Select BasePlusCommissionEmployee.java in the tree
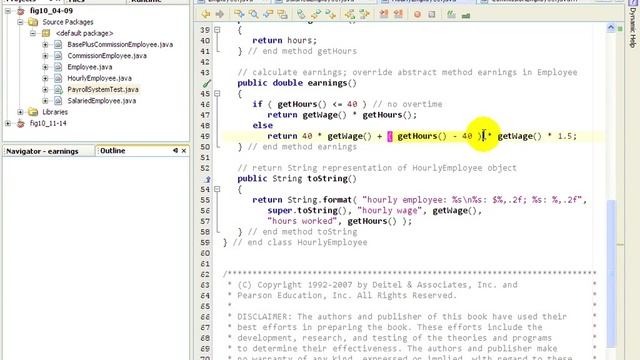The image size is (640, 360). [x=120, y=44]
